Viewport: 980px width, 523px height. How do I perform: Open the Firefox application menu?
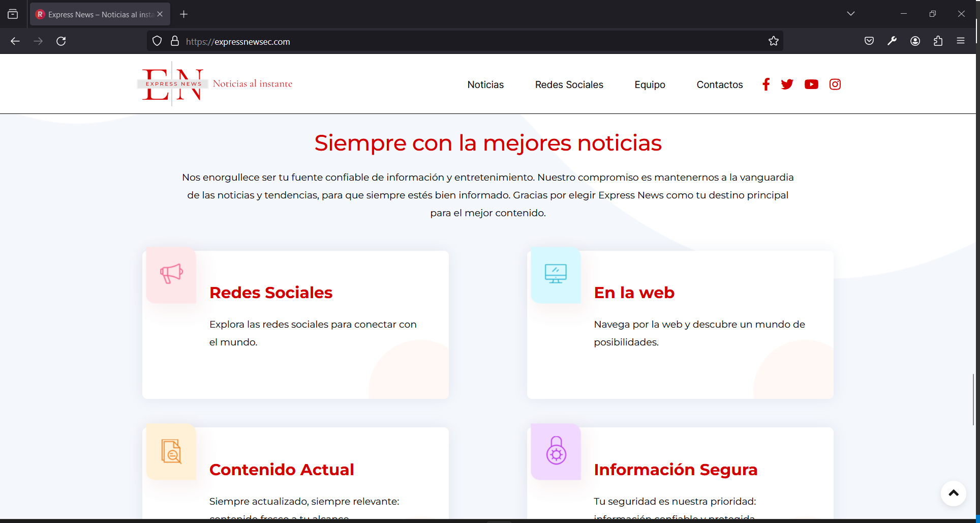click(961, 41)
